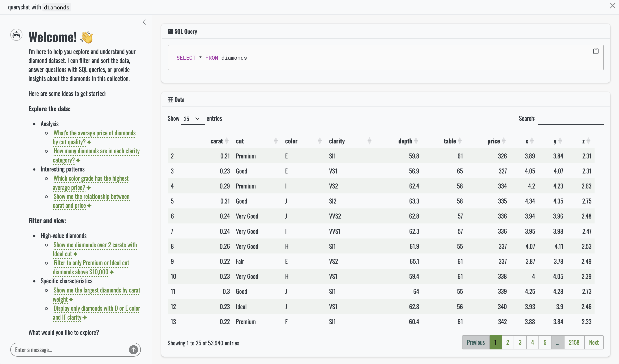This screenshot has height=364, width=619.
Task: Focus the table Search field
Action: (x=570, y=119)
